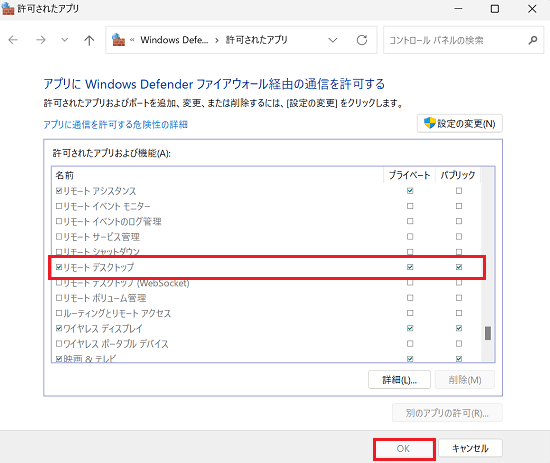Expand the address bar history dropdown
Screen dimensions: 550x463
tap(333, 40)
